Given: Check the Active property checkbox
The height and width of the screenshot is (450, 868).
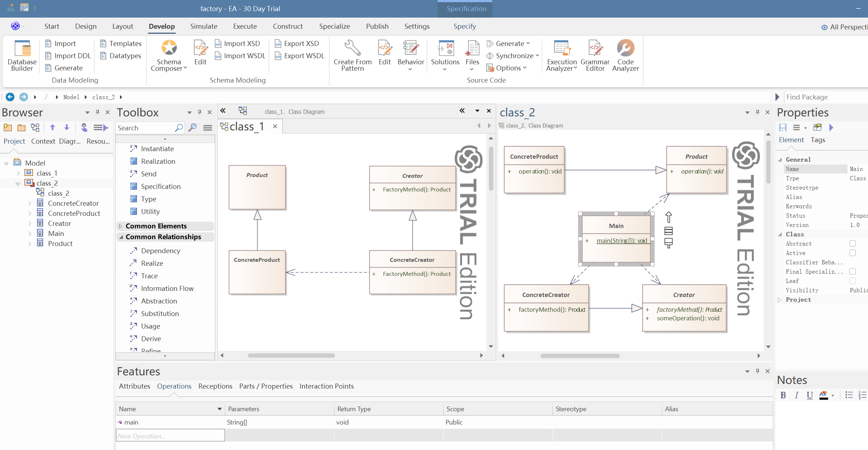Looking at the screenshot, I should tap(852, 253).
